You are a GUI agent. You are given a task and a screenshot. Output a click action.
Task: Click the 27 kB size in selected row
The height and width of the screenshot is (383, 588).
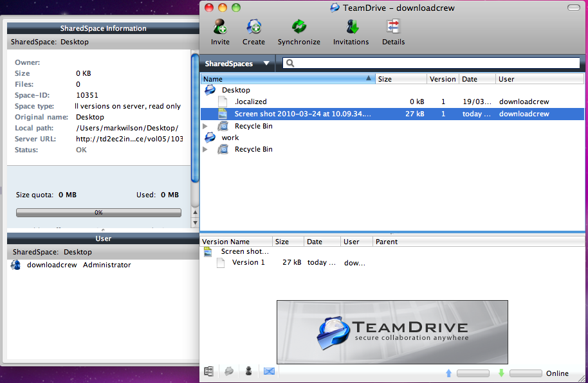pos(415,114)
